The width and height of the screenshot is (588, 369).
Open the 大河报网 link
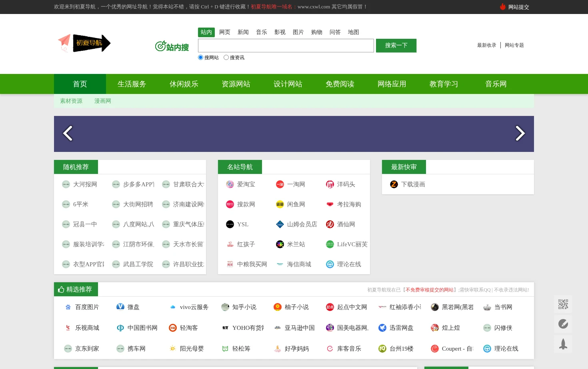pos(85,184)
